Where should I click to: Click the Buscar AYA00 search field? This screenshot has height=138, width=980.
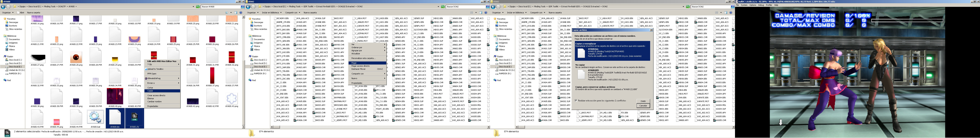click(x=221, y=6)
